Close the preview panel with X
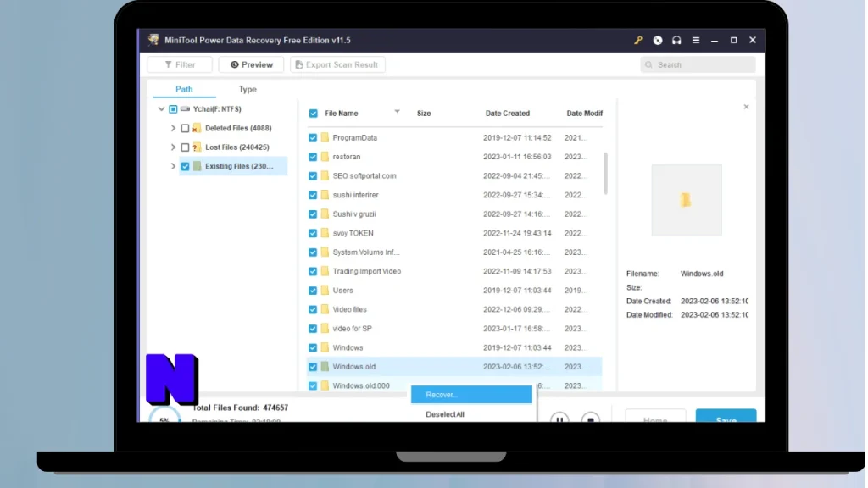The height and width of the screenshot is (488, 868). (x=746, y=107)
